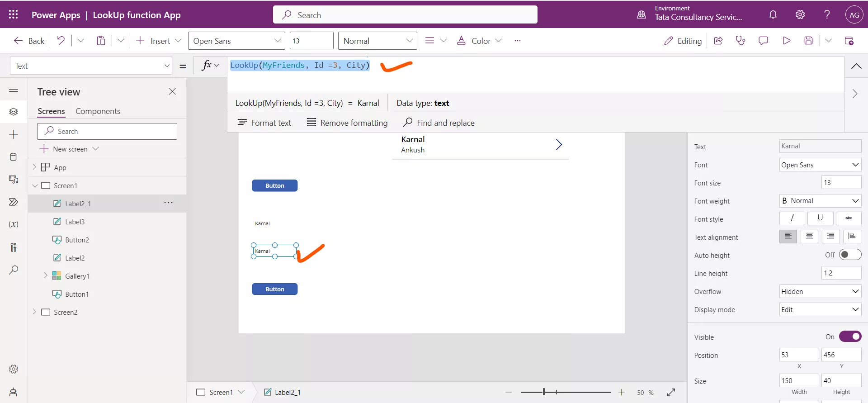Open the Insert menu
Screen dimensions: 868x403
tap(158, 41)
